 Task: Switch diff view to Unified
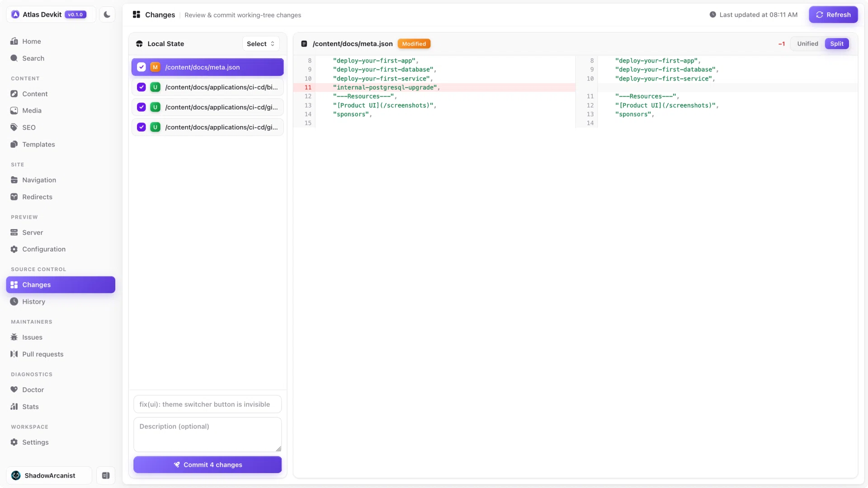pyautogui.click(x=807, y=44)
